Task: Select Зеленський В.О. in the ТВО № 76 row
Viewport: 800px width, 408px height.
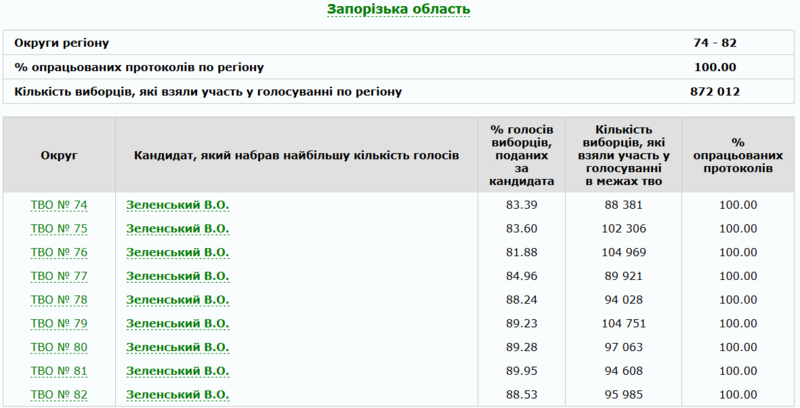Action: tap(177, 253)
